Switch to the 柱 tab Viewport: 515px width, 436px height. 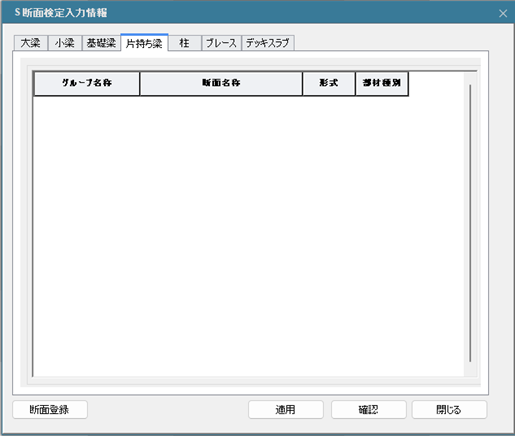coord(185,43)
